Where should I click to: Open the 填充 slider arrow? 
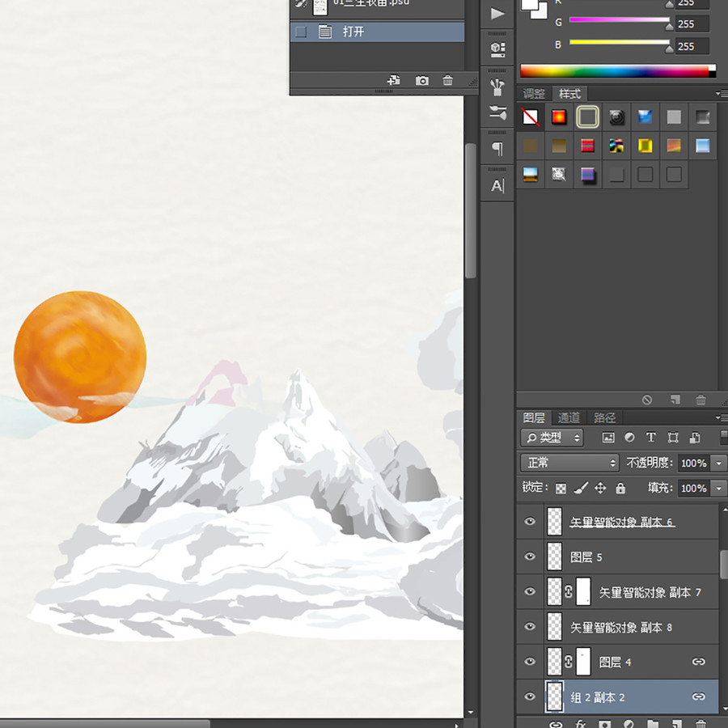719,488
